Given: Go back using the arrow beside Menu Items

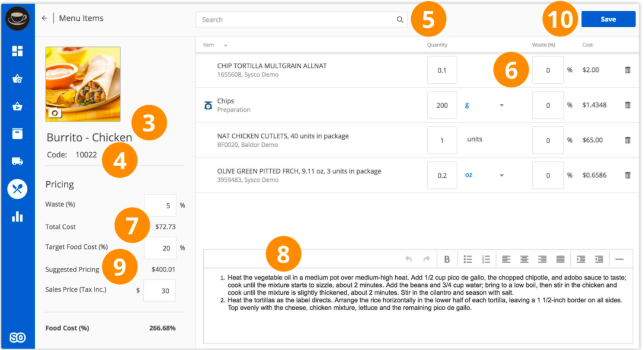Looking at the screenshot, I should [45, 18].
